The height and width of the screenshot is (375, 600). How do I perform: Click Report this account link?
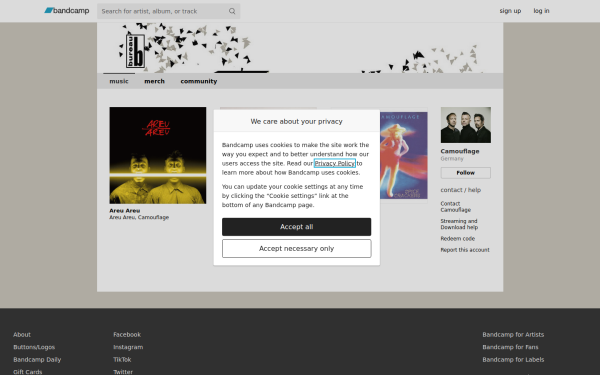[465, 250]
